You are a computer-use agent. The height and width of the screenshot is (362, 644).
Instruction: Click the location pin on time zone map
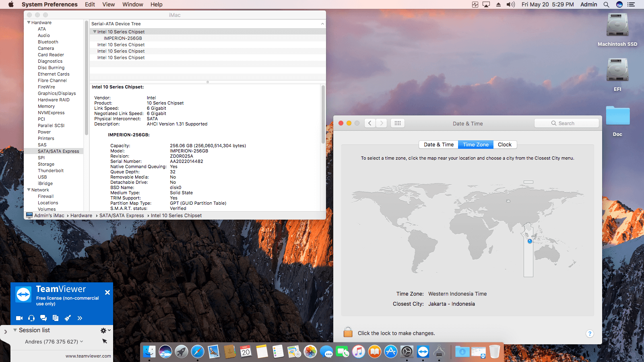point(530,241)
